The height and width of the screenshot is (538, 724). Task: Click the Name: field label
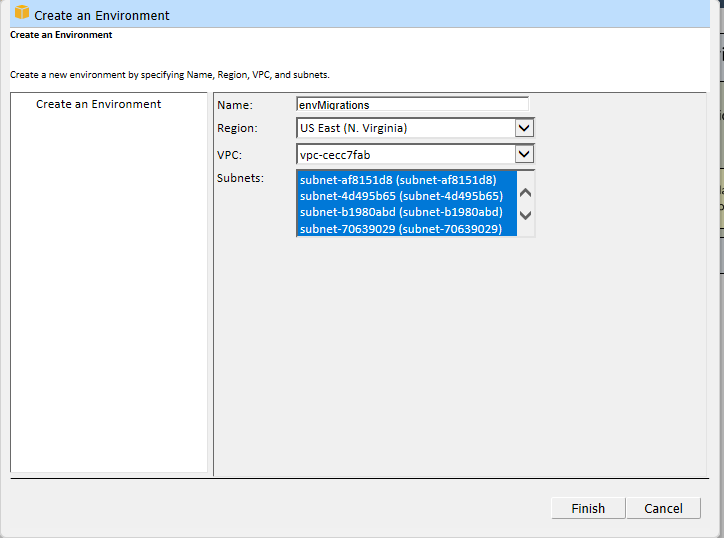(235, 105)
